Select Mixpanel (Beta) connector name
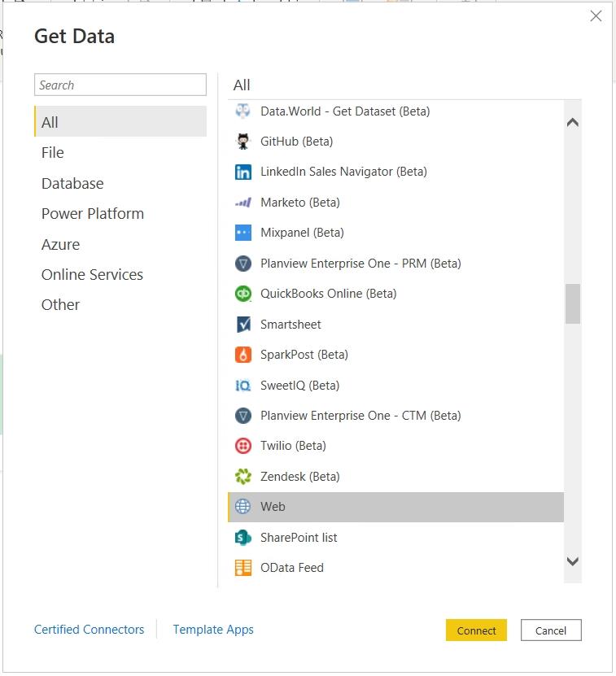This screenshot has height=676, width=616. tap(302, 233)
